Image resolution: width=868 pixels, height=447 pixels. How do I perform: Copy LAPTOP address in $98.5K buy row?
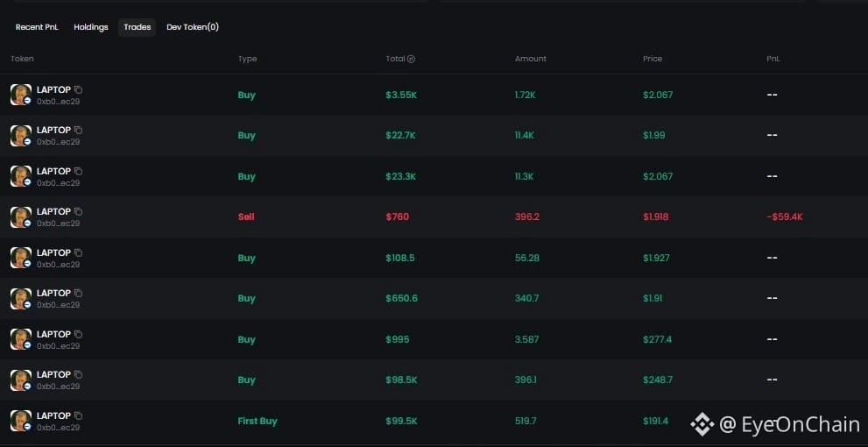point(79,375)
